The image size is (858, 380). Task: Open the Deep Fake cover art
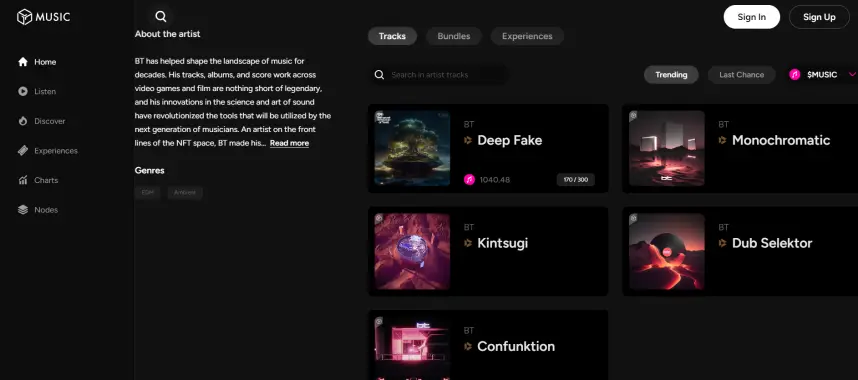[412, 148]
